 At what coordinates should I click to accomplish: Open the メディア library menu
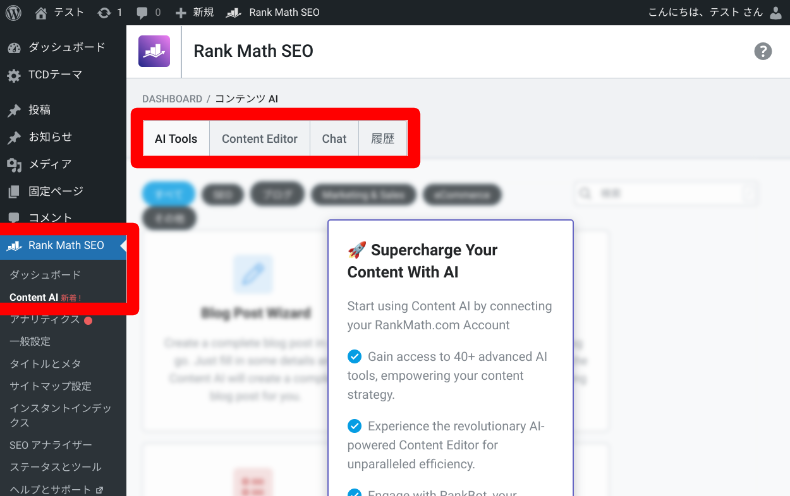coord(49,164)
